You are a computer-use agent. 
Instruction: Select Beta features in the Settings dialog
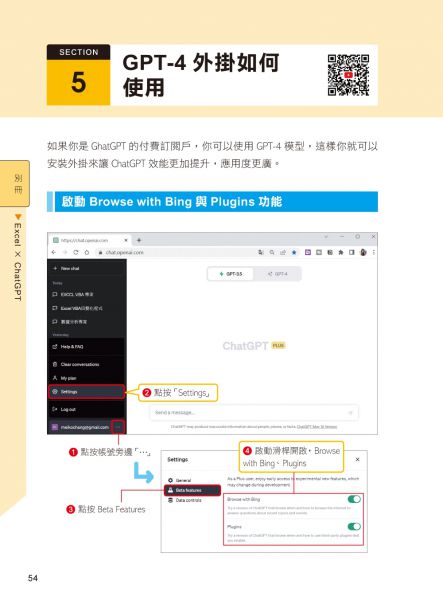(x=192, y=490)
